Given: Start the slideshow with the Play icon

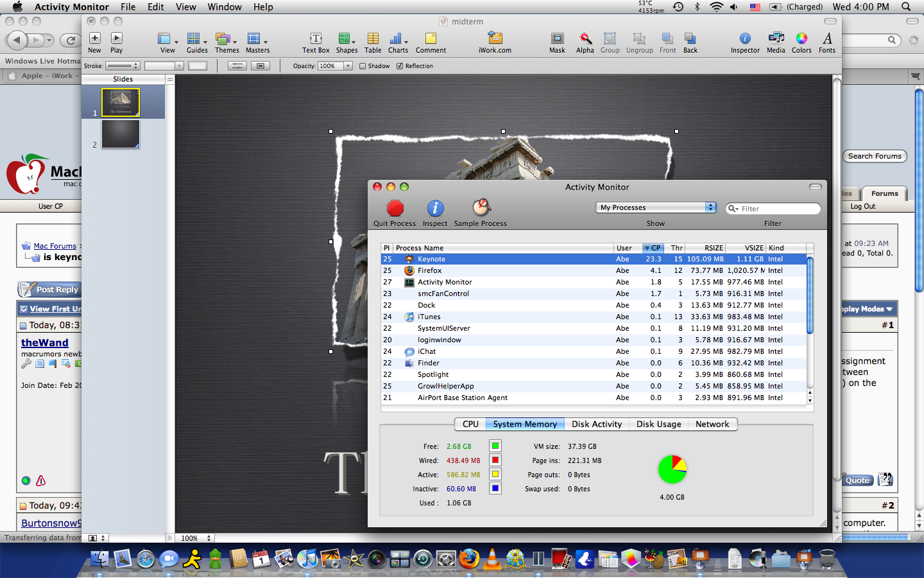Looking at the screenshot, I should [x=116, y=39].
